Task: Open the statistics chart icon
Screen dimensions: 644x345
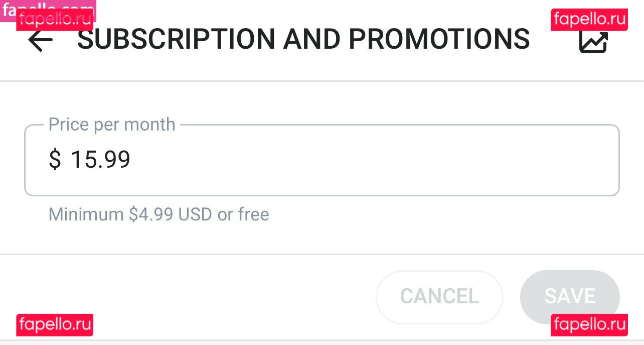Action: (x=593, y=42)
